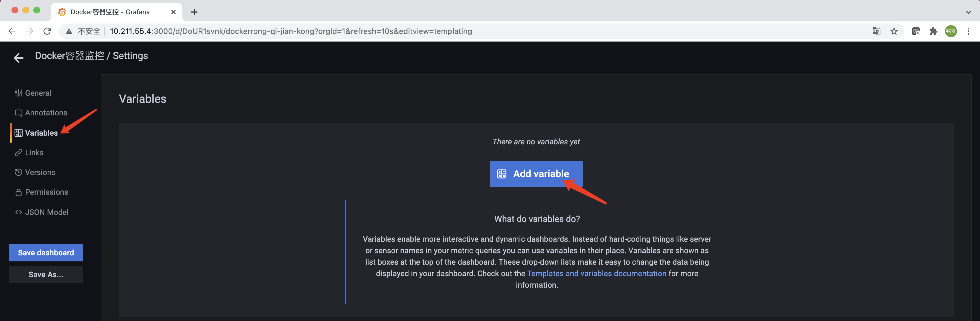Open Chrome three-dot menu
980x321 pixels.
tap(968, 31)
